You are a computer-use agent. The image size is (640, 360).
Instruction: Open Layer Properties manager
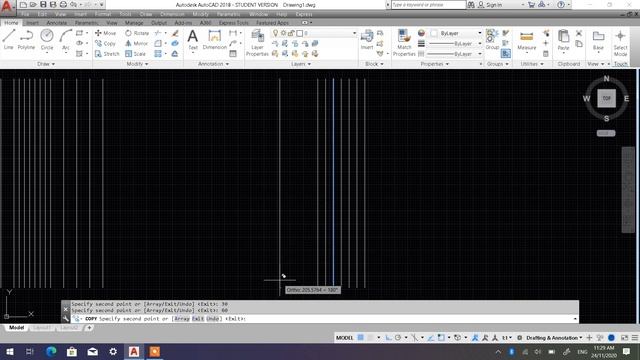pos(257,43)
